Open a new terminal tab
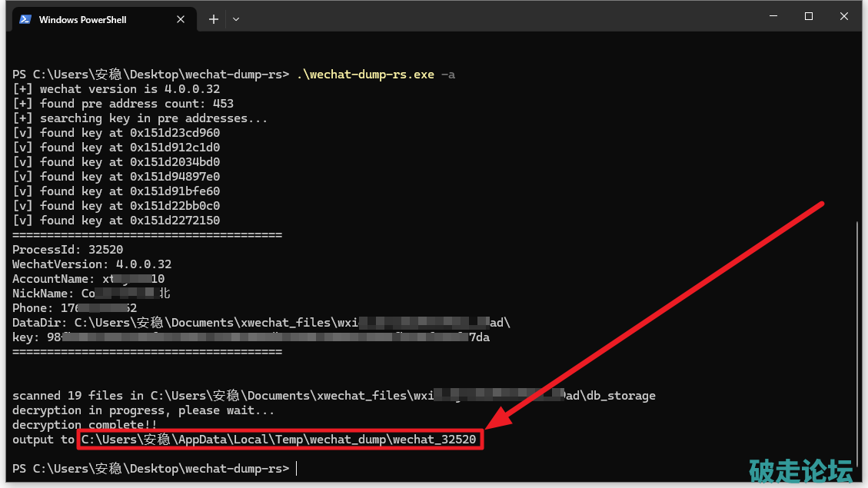Screen dimensions: 868x488 [214, 19]
